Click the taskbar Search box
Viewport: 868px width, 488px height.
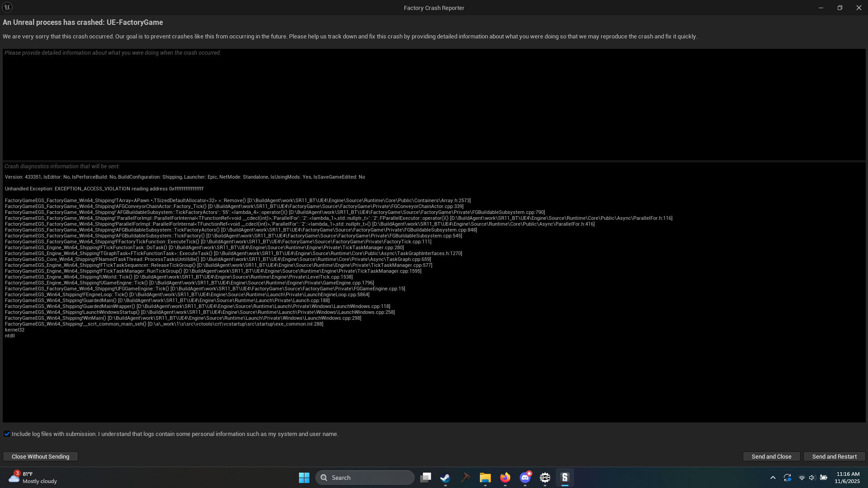click(365, 478)
